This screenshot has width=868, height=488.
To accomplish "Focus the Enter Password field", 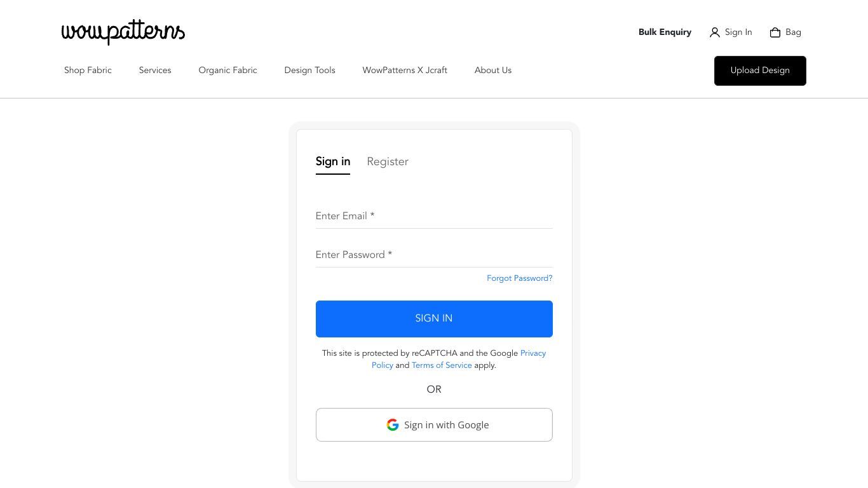I will (434, 255).
